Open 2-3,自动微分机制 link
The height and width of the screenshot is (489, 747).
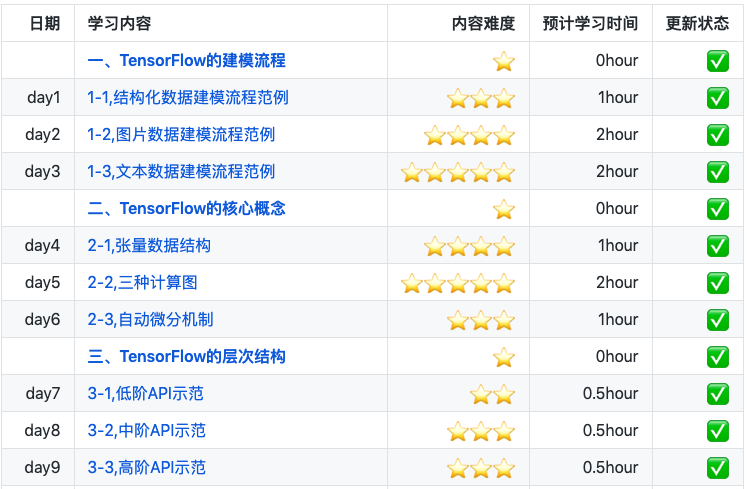151,319
